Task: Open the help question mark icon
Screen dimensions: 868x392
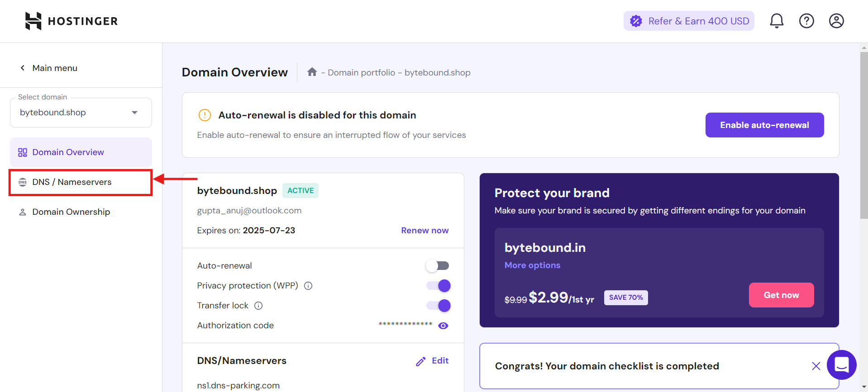Action: click(806, 21)
